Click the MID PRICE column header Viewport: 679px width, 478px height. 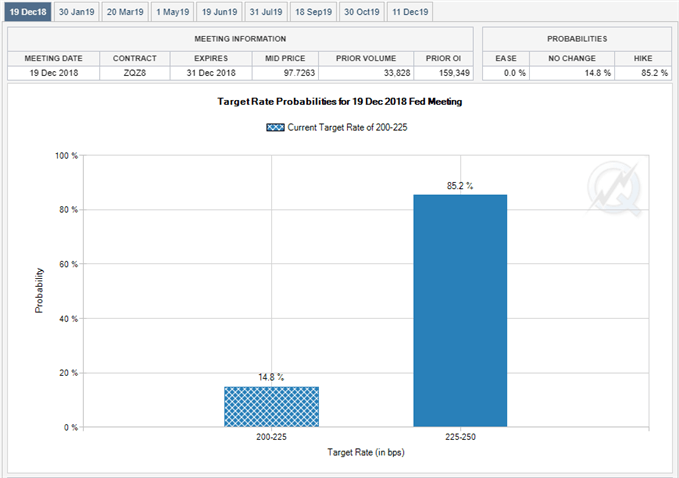(285, 58)
